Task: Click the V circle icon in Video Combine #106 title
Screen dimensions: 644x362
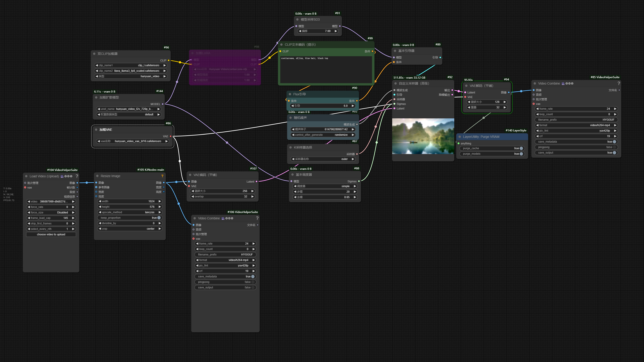Action: 227,218
